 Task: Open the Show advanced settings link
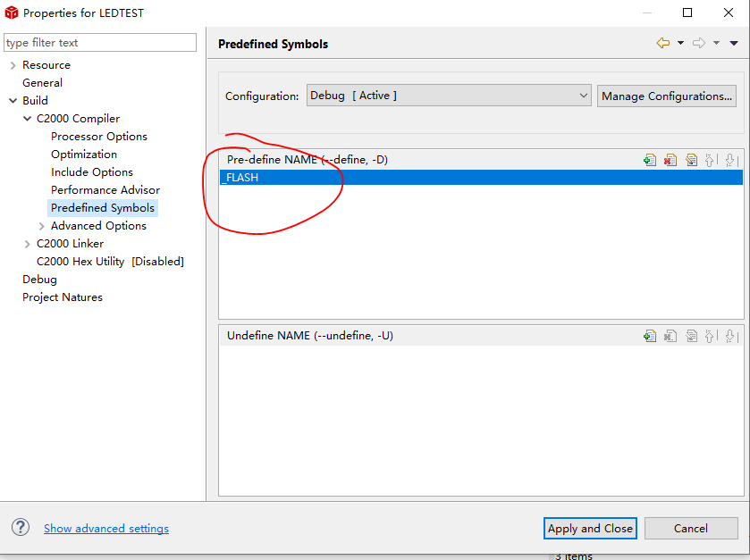point(106,529)
